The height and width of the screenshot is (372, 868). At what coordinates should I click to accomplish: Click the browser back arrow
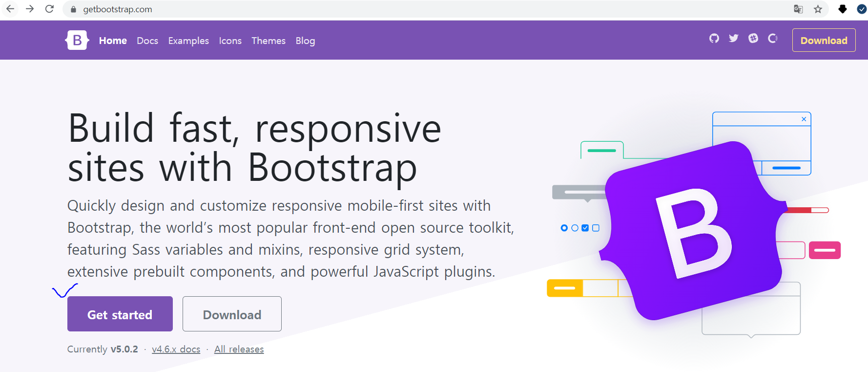pos(10,9)
